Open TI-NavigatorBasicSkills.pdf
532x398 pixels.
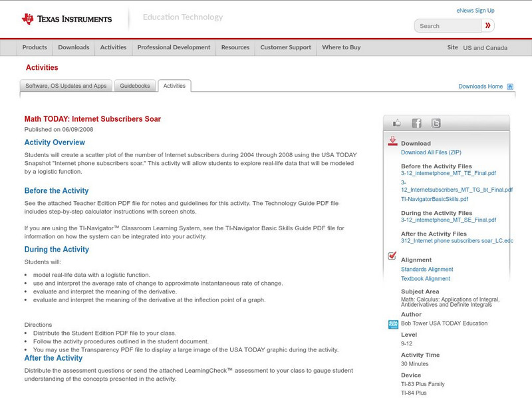[434, 200]
